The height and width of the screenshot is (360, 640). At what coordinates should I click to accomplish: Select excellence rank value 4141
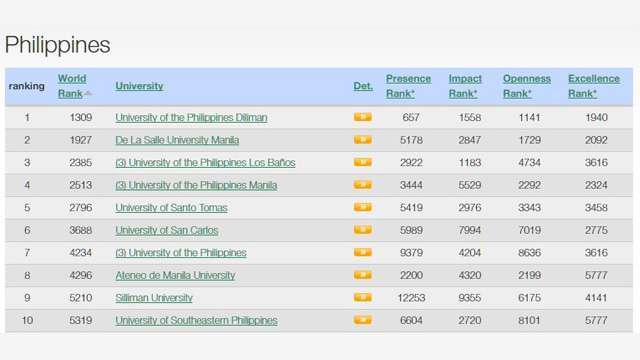click(x=596, y=298)
